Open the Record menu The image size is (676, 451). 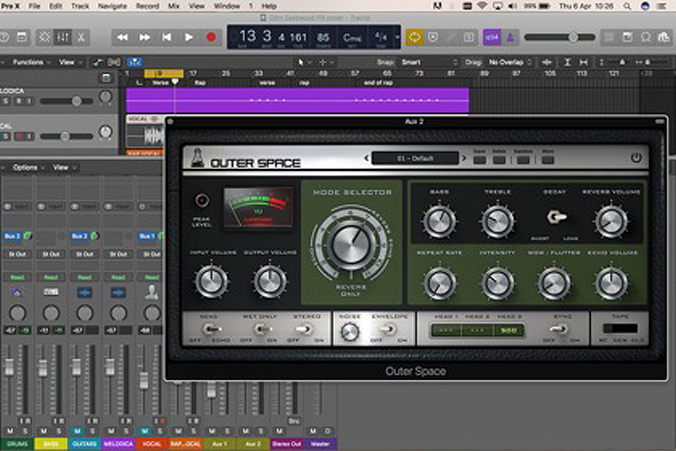147,6
